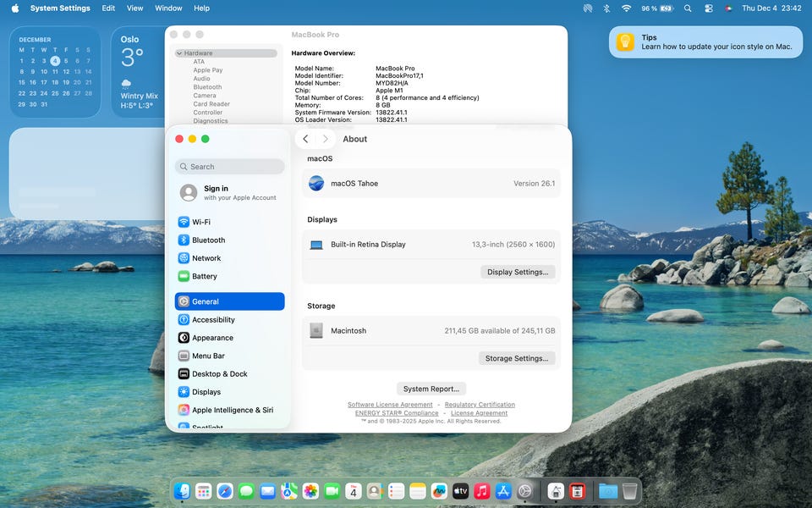Click the Spotlight search icon in menu bar
The image size is (812, 508).
pos(688,8)
